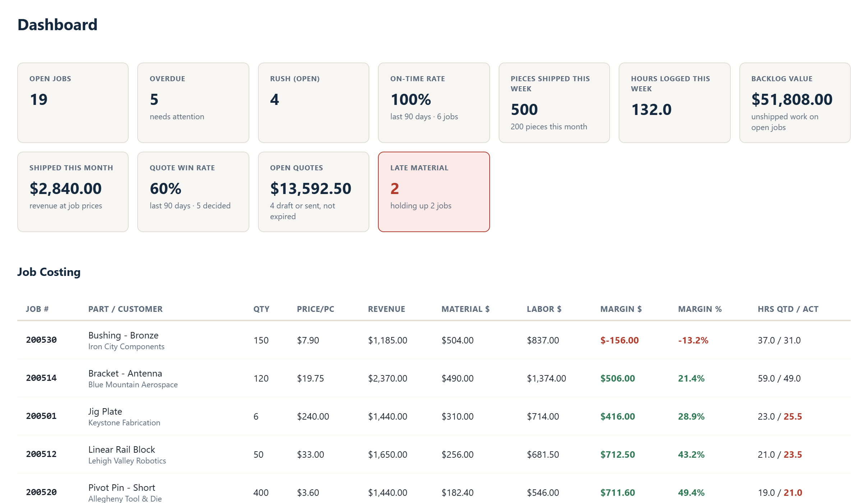Image resolution: width=868 pixels, height=503 pixels.
Task: Click the MARGIN % column header
Action: click(x=700, y=309)
